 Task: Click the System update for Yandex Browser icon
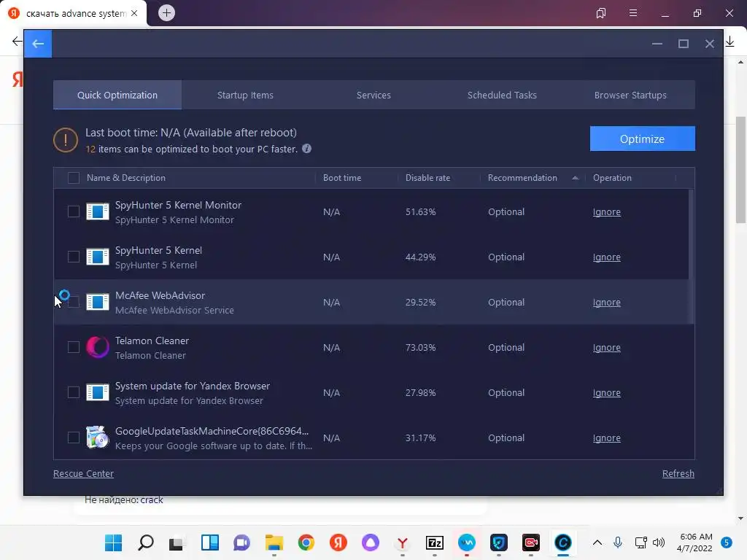(x=98, y=392)
